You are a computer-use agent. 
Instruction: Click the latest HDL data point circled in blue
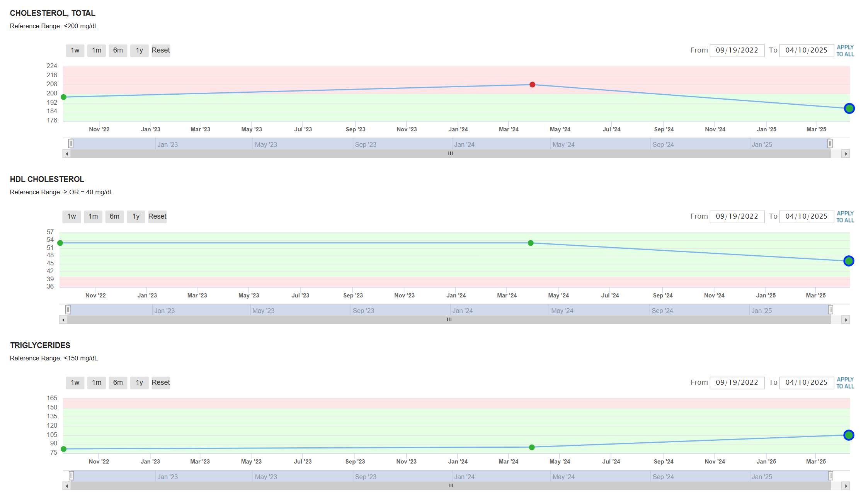pyautogui.click(x=849, y=261)
